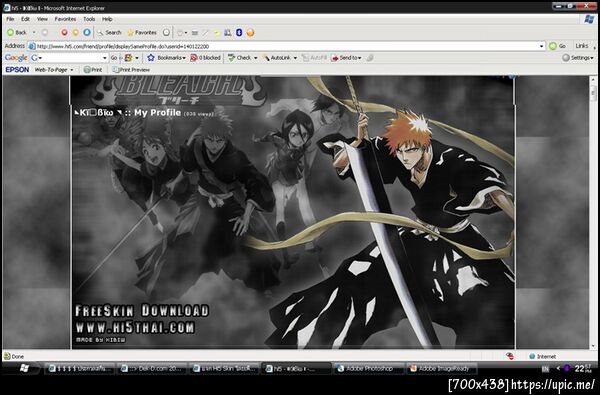
Task: Click the Edit pencil toolbar icon
Action: [205, 33]
